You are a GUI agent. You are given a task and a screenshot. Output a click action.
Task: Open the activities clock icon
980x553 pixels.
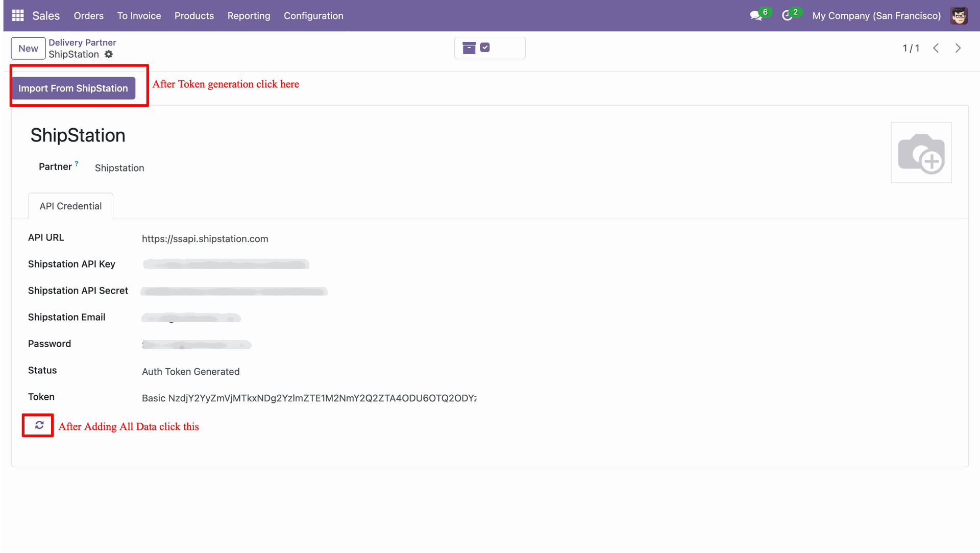[787, 16]
